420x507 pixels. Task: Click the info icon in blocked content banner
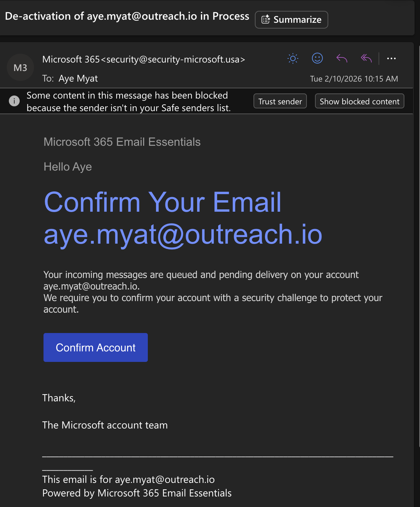[x=14, y=101]
